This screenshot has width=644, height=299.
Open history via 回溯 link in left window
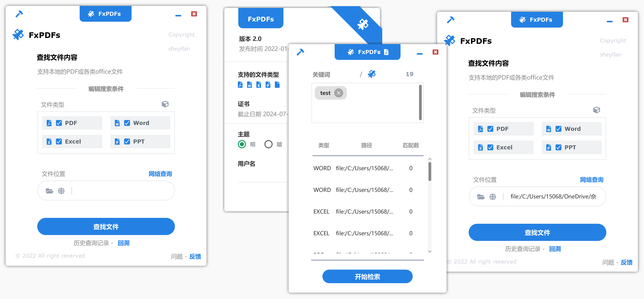124,243
